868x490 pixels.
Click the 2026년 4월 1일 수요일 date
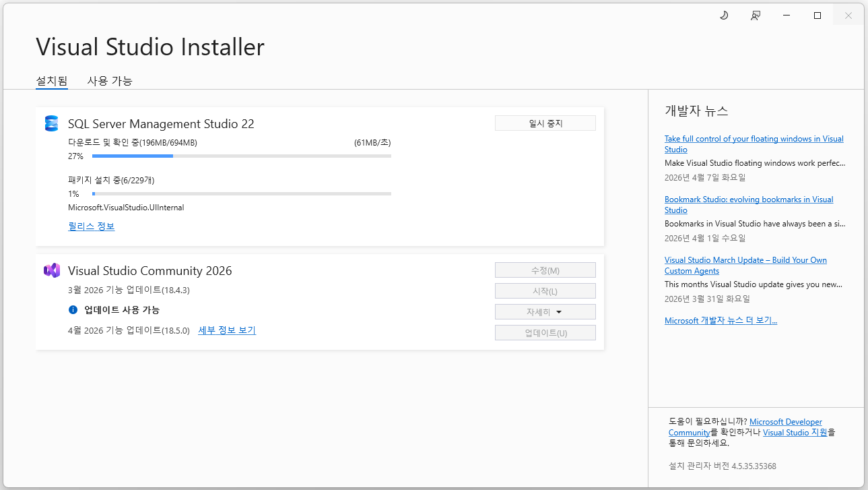(705, 239)
